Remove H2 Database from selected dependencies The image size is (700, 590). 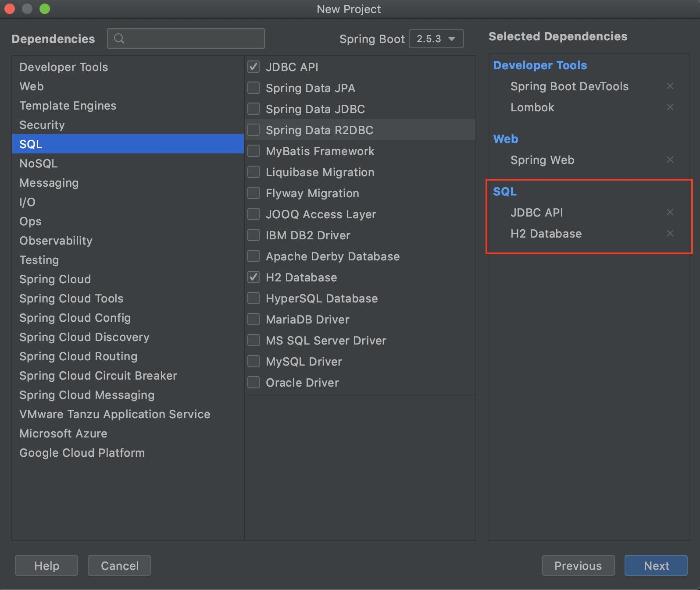click(x=670, y=233)
